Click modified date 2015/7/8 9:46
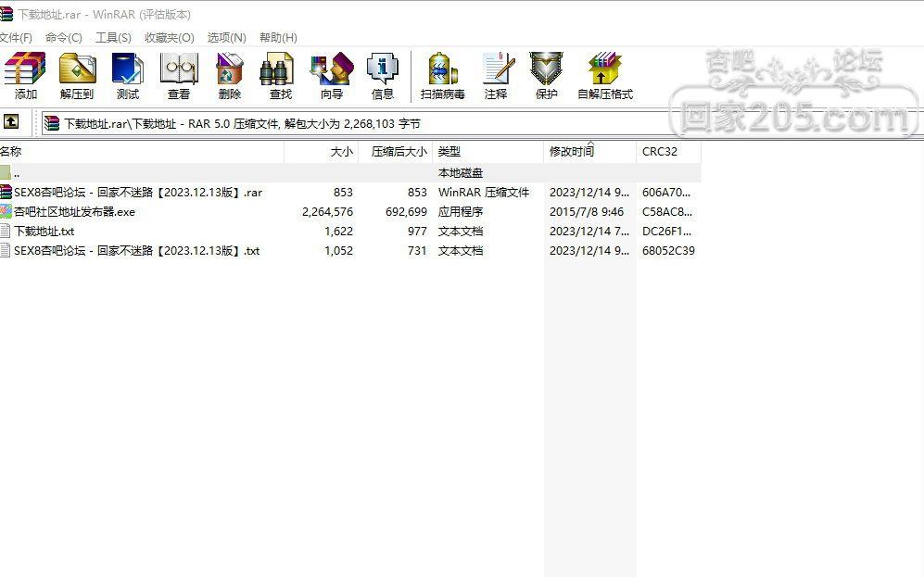Image resolution: width=924 pixels, height=577 pixels. pyautogui.click(x=587, y=211)
